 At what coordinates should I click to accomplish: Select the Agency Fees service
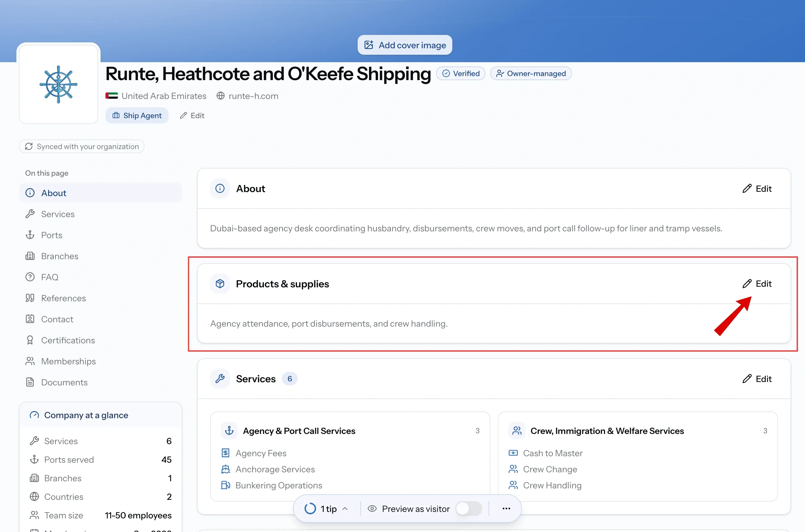tap(254, 453)
